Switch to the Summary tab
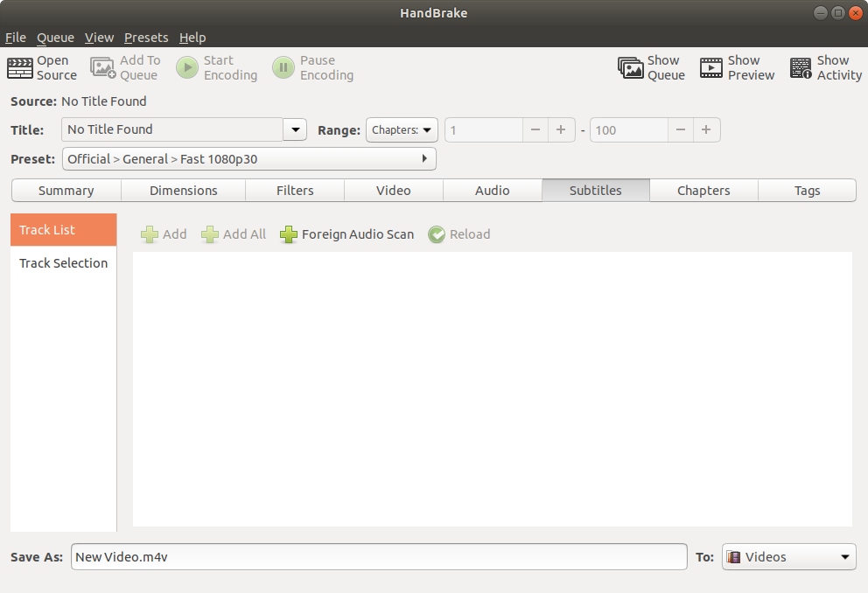Viewport: 868px width, 593px height. pyautogui.click(x=66, y=191)
